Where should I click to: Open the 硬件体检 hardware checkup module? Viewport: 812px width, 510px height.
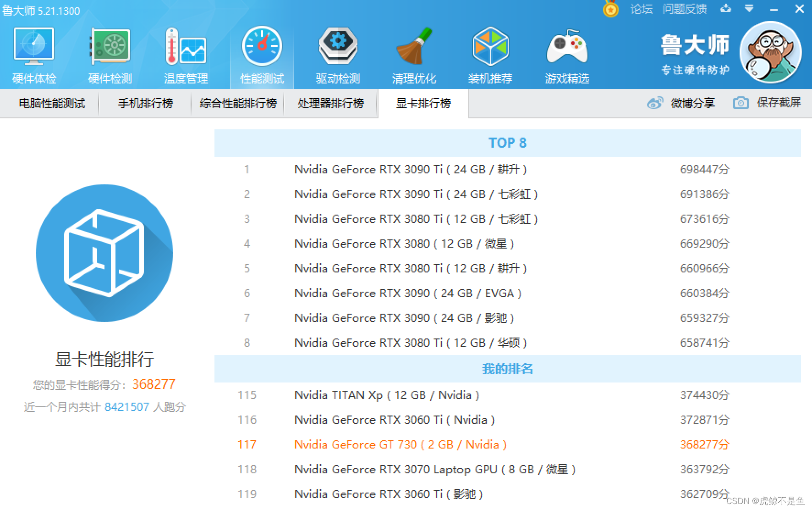point(34,56)
